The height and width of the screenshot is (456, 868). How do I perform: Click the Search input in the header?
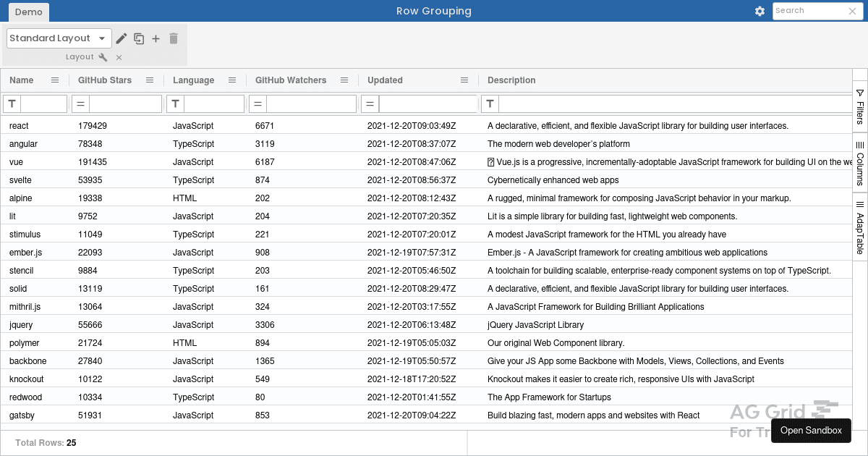click(x=809, y=11)
